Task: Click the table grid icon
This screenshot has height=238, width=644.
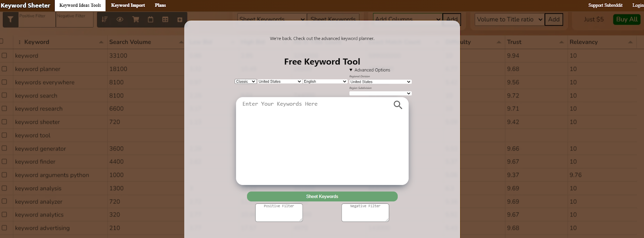Action: coord(165,19)
